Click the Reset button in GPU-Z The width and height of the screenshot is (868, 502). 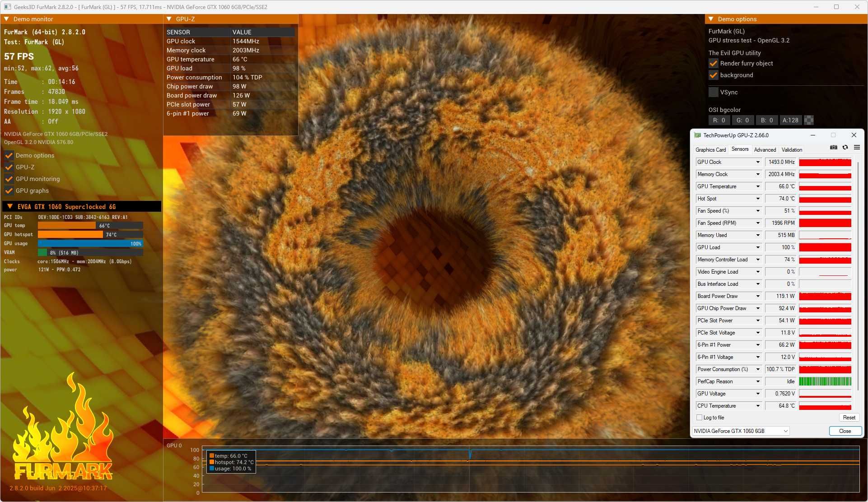click(x=849, y=418)
